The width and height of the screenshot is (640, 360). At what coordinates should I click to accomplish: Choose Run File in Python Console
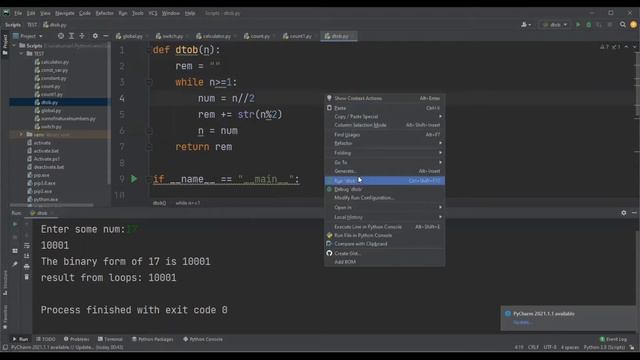pos(384,236)
